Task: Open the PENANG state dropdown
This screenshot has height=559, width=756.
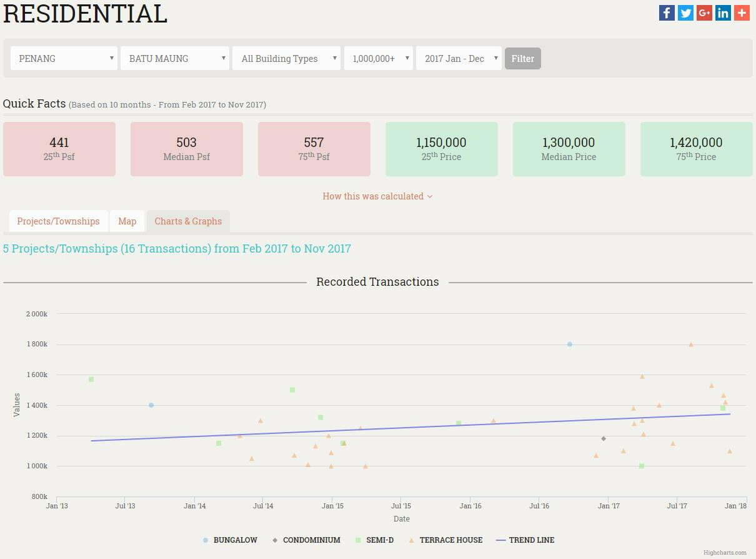Action: (x=64, y=58)
